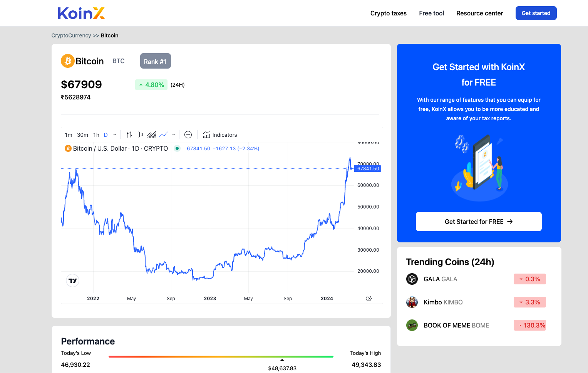Viewport: 588px width, 373px height.
Task: Click the Bitcoin orange coin logo
Action: pos(67,61)
